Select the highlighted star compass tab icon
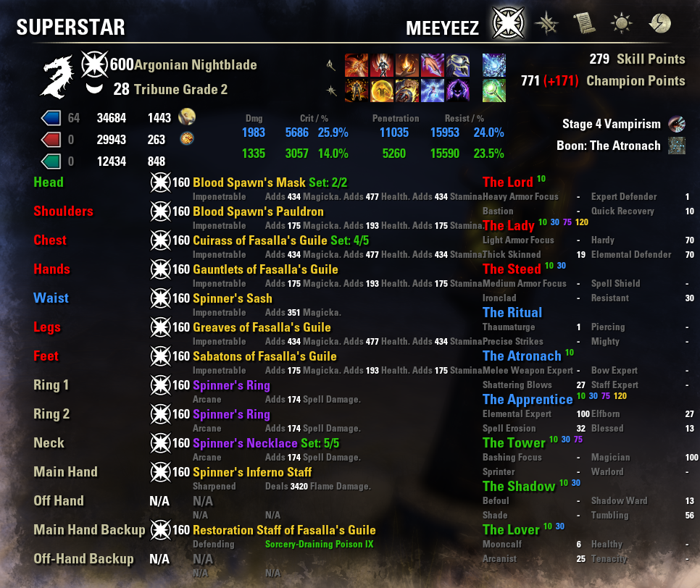 508,22
